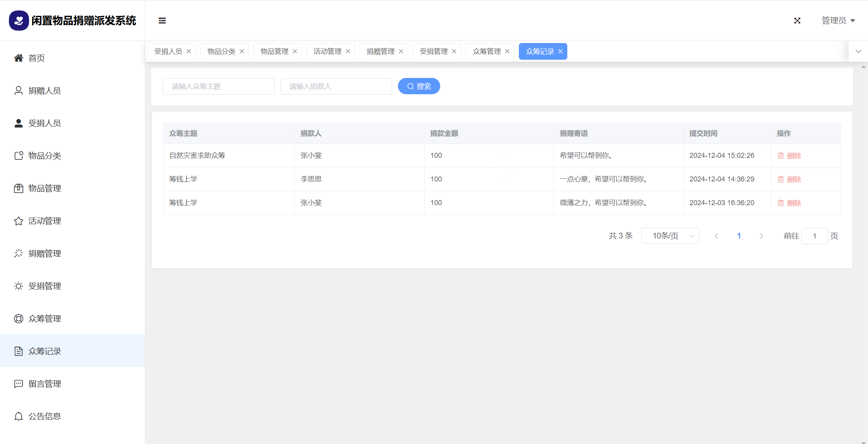Delete the 自然灾害求助众筹 record
868x444 pixels.
point(789,155)
